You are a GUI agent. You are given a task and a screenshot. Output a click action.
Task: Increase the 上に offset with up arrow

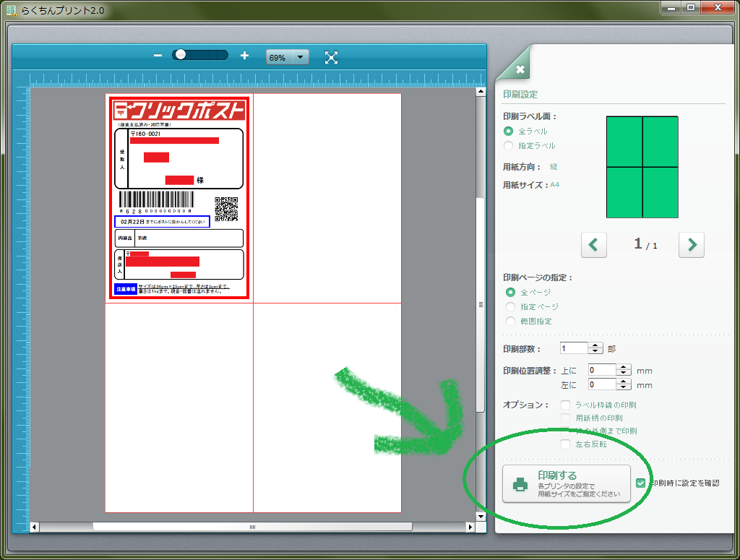coord(624,367)
